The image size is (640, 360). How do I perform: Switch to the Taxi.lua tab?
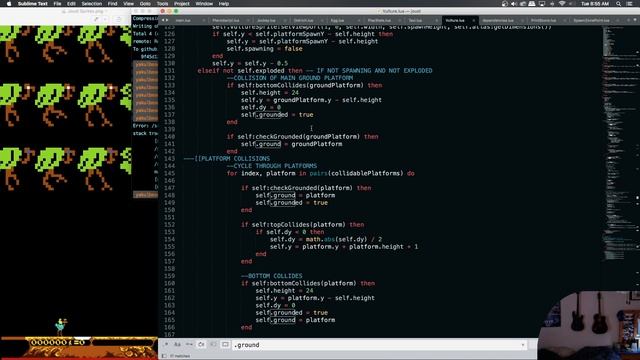pos(415,20)
